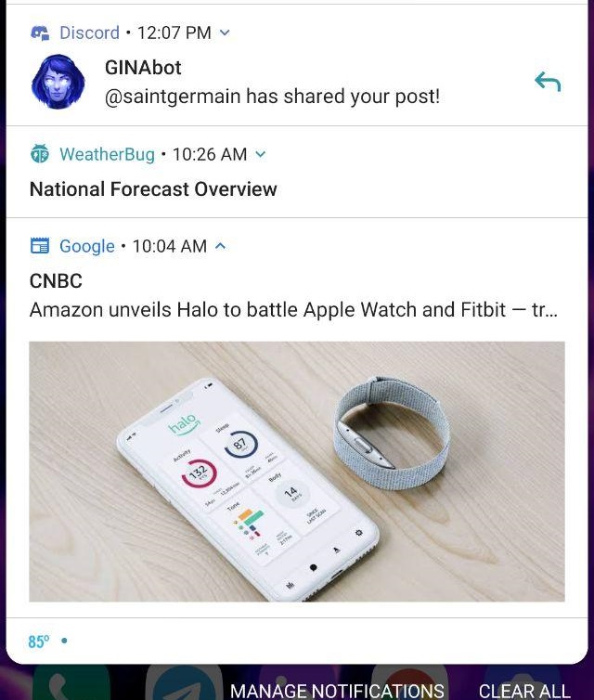Open the phone app icon in dock
This screenshot has width=594, height=700.
71,683
